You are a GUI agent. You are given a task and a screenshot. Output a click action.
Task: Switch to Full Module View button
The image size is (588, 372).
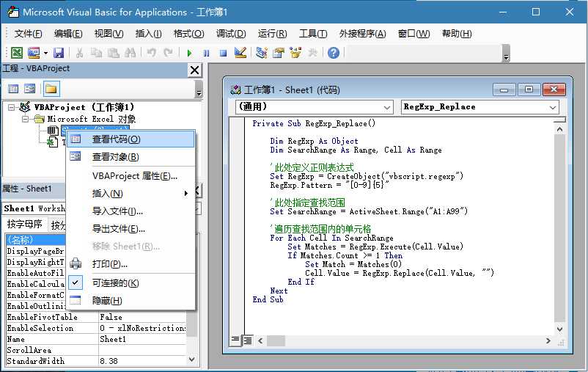click(x=248, y=340)
